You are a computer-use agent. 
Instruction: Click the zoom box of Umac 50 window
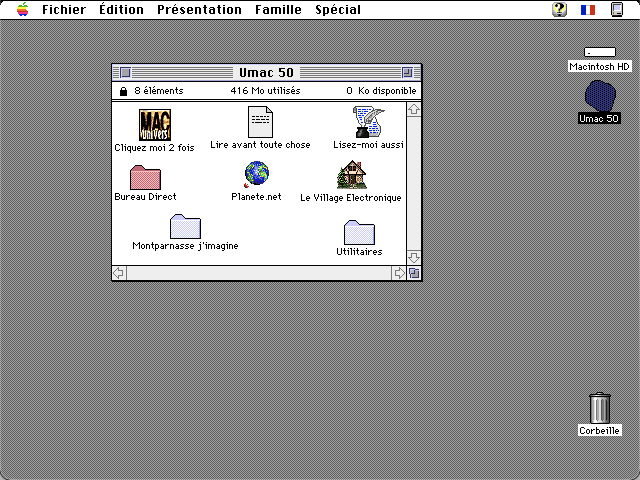click(x=407, y=73)
